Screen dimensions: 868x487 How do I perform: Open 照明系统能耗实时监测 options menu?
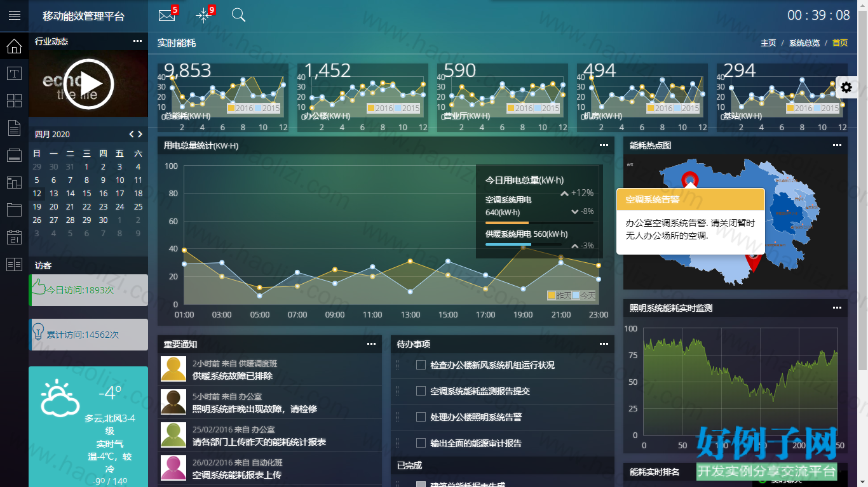click(837, 308)
